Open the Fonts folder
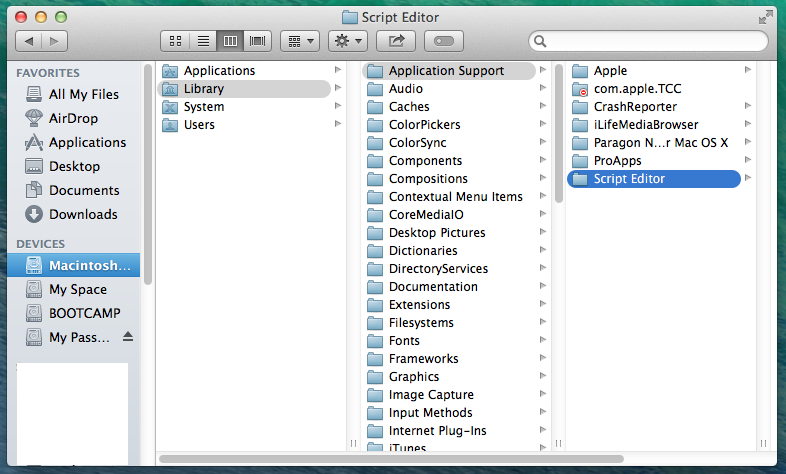Image resolution: width=786 pixels, height=474 pixels. point(449,341)
